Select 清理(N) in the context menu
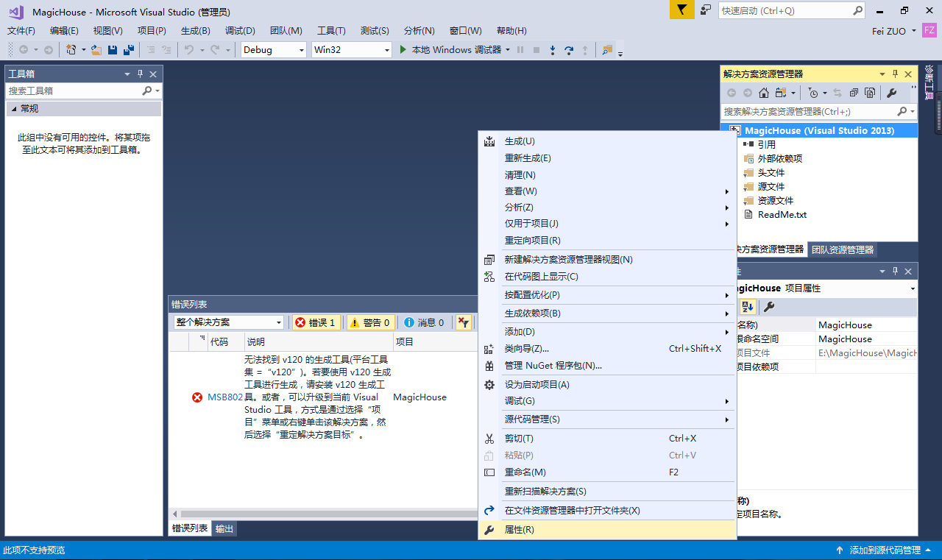942x560 pixels. click(x=607, y=174)
